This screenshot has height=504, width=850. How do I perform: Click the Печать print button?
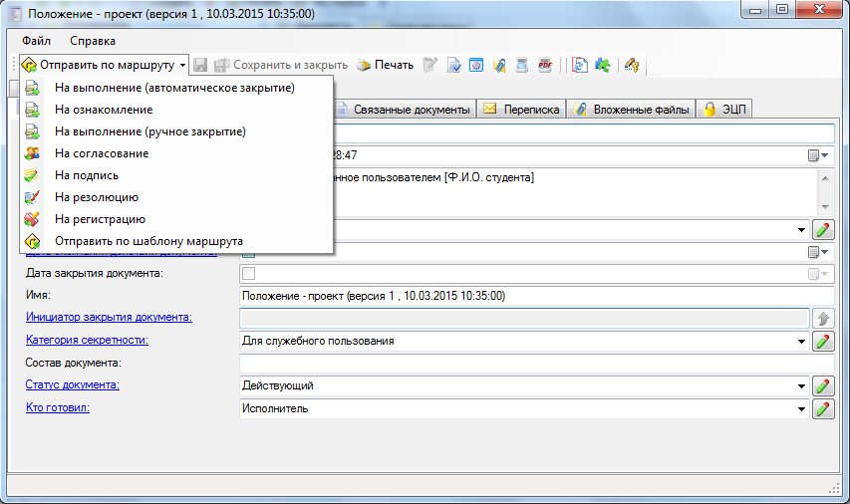pyautogui.click(x=386, y=65)
